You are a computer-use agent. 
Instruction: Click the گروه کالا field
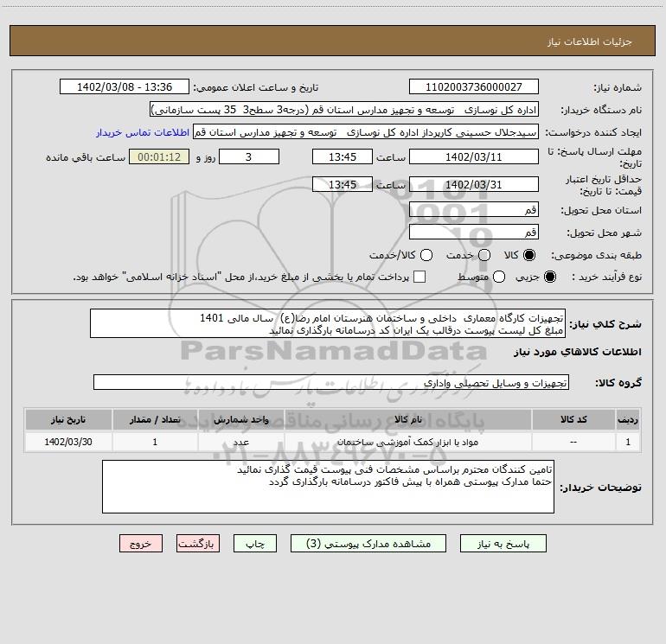[x=331, y=382]
